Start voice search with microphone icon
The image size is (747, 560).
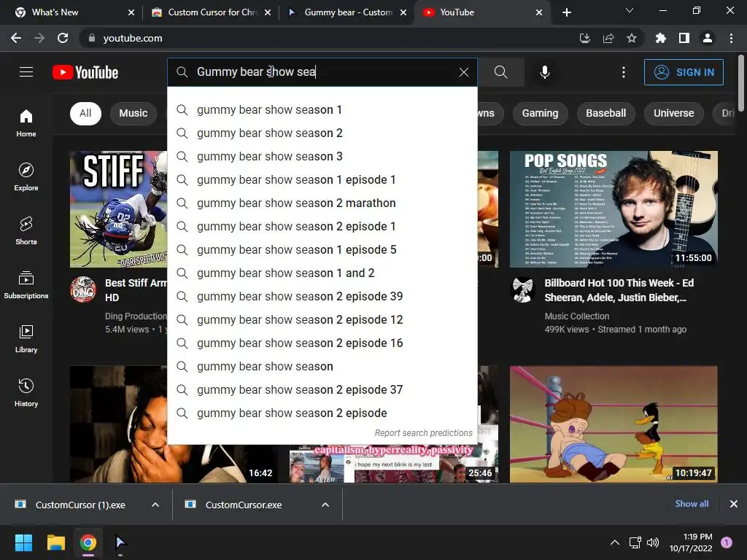point(544,72)
